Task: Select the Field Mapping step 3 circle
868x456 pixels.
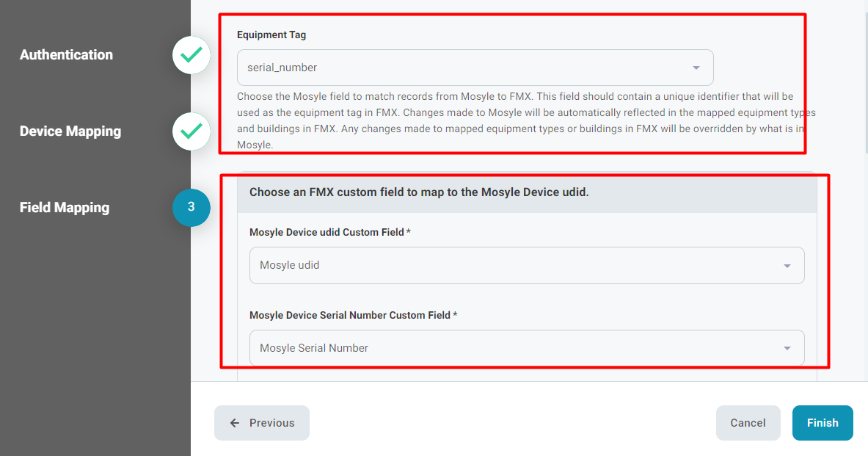Action: [192, 207]
